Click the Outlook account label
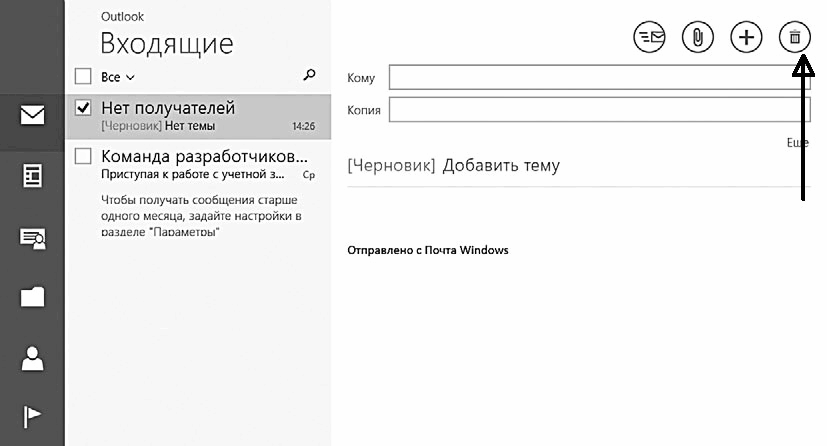827x446 pixels. 122,17
